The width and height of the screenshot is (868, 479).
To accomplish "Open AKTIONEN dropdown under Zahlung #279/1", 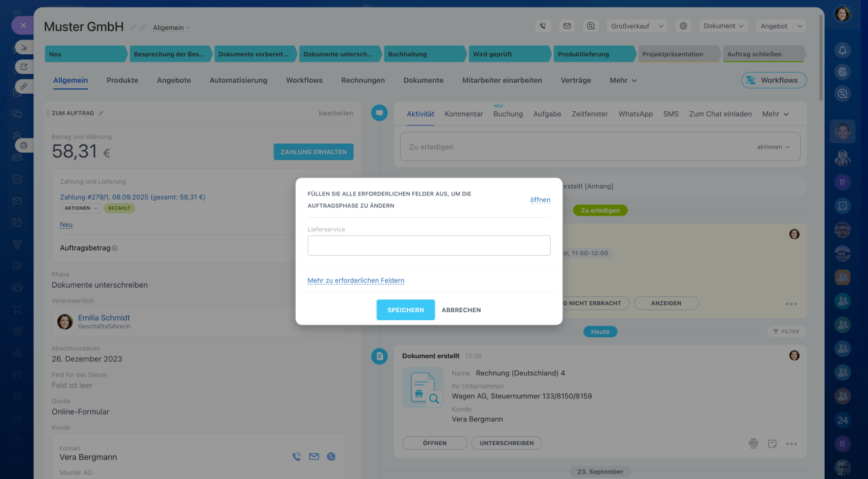I will pyautogui.click(x=80, y=208).
